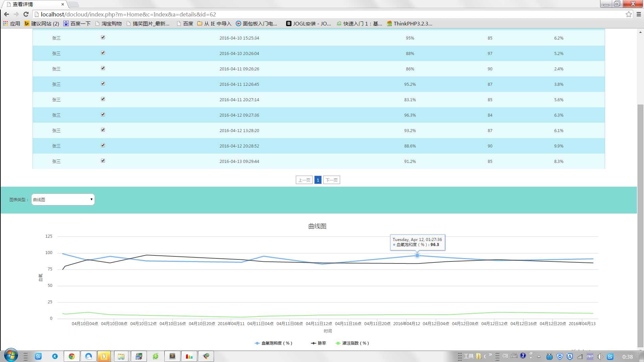The image size is (644, 362).
Task: Open JOGL安装 bookmark
Action: [x=309, y=23]
